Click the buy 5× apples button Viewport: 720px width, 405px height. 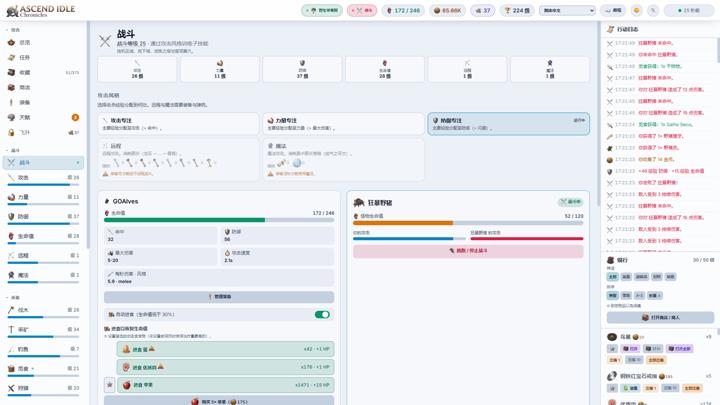(x=219, y=401)
